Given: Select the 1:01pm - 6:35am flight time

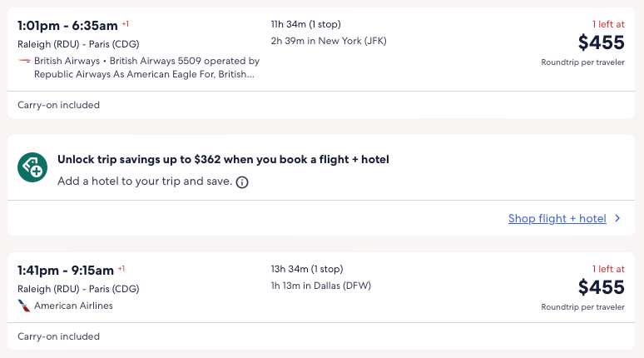Looking at the screenshot, I should click(67, 26).
